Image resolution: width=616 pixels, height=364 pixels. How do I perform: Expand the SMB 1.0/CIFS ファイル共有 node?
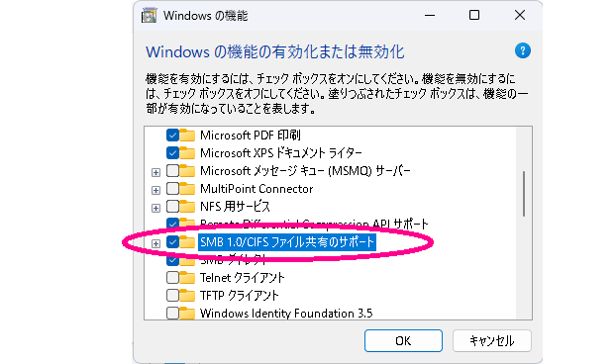155,243
